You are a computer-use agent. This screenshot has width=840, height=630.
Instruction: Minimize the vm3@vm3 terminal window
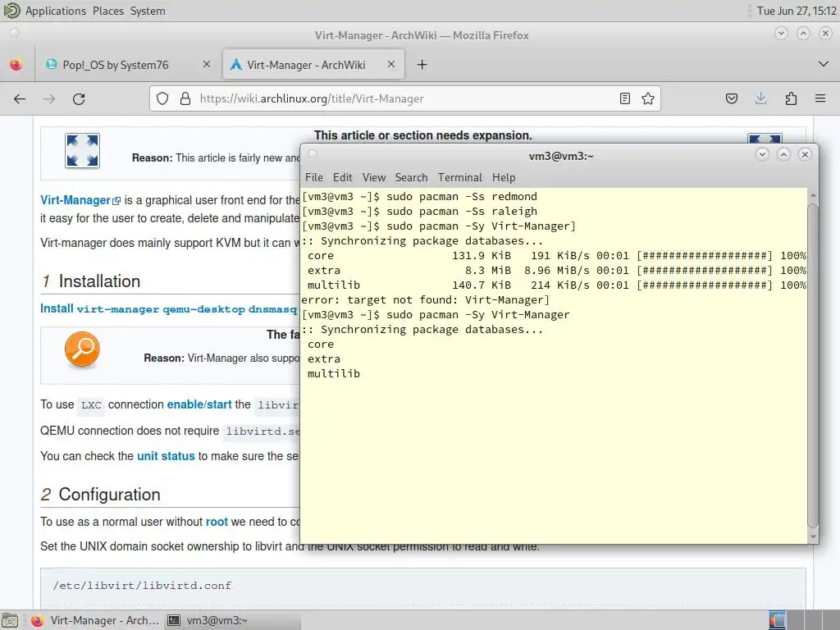coord(762,155)
